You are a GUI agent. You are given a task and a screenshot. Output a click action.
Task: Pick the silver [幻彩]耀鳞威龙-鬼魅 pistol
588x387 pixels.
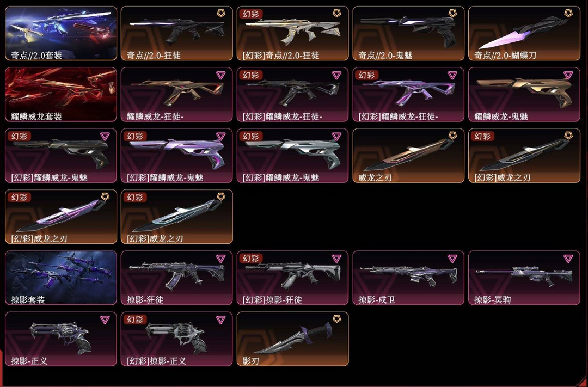click(292, 156)
